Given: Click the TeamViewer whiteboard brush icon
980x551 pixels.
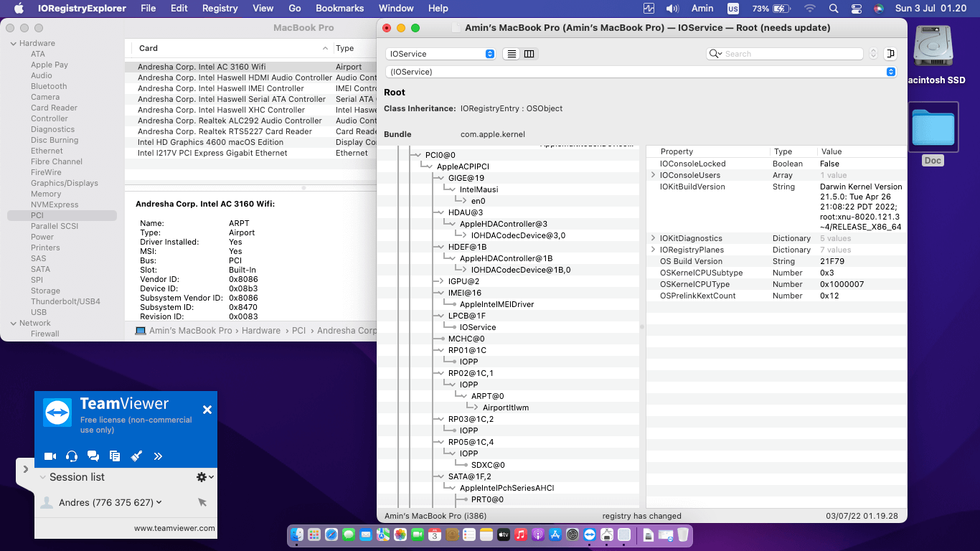Looking at the screenshot, I should pos(136,456).
